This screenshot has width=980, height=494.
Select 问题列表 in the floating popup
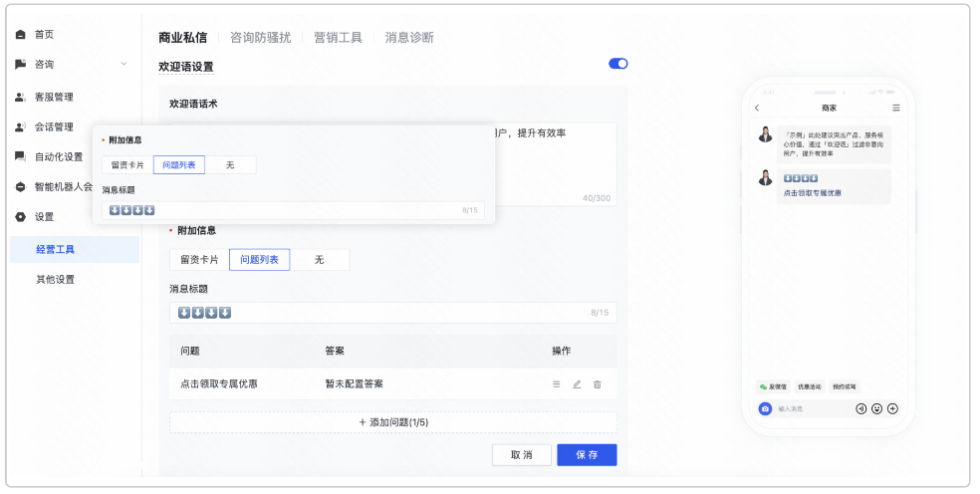point(178,165)
